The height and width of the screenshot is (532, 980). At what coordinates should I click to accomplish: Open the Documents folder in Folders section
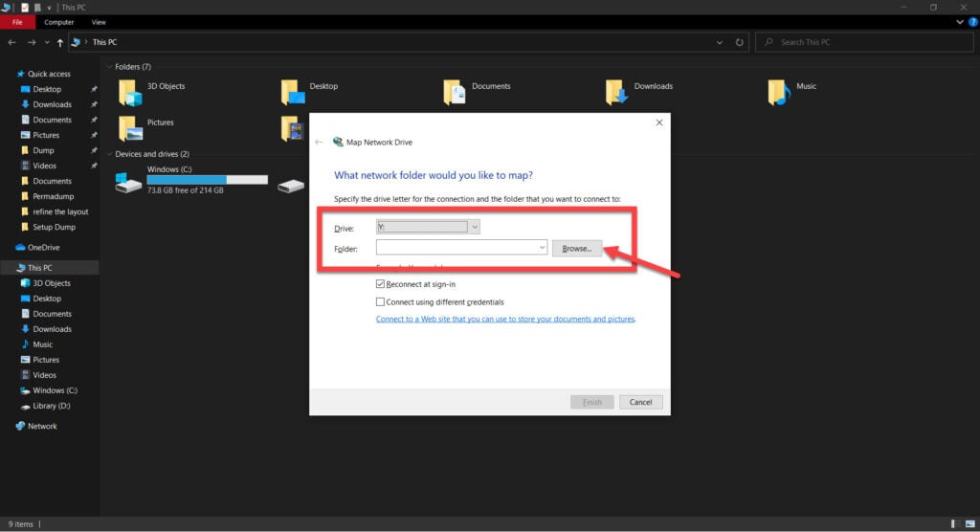[x=455, y=93]
